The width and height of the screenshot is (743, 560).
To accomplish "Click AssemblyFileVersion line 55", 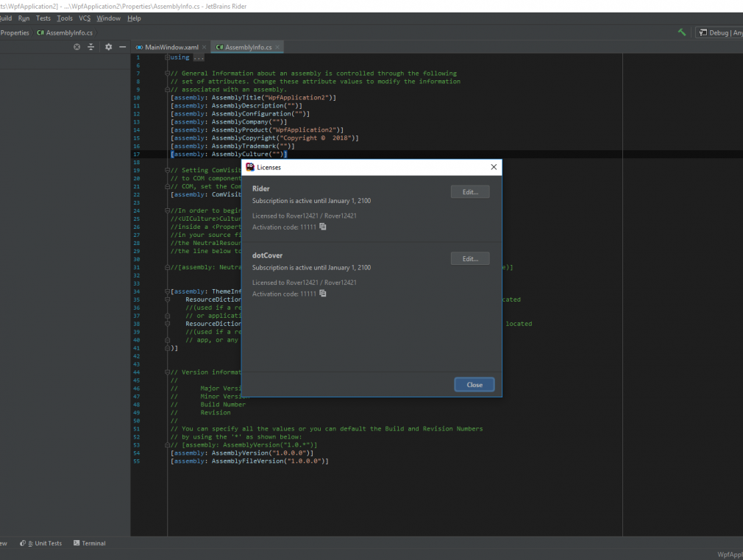I will tap(249, 461).
